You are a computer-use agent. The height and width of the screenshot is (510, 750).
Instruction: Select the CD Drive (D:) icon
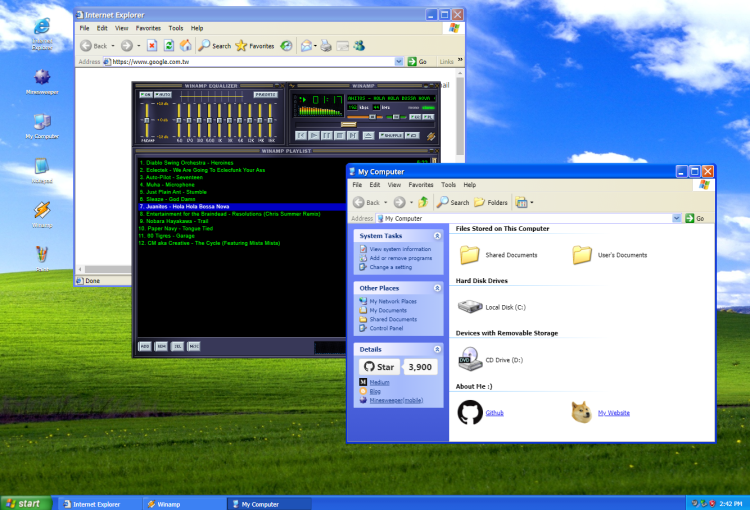coord(470,359)
